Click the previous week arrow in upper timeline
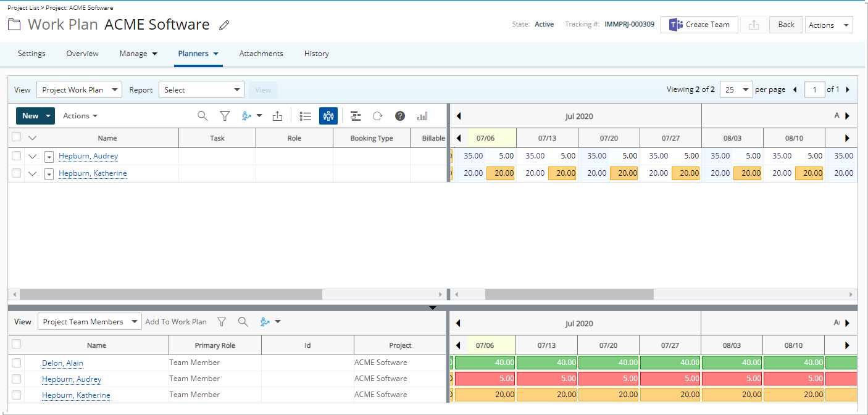This screenshot has width=868, height=415. tap(459, 138)
